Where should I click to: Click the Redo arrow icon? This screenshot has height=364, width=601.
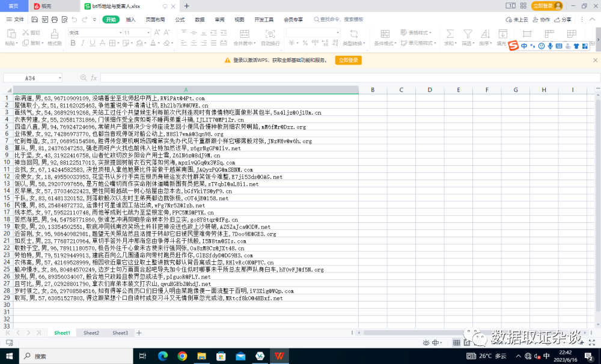click(84, 20)
